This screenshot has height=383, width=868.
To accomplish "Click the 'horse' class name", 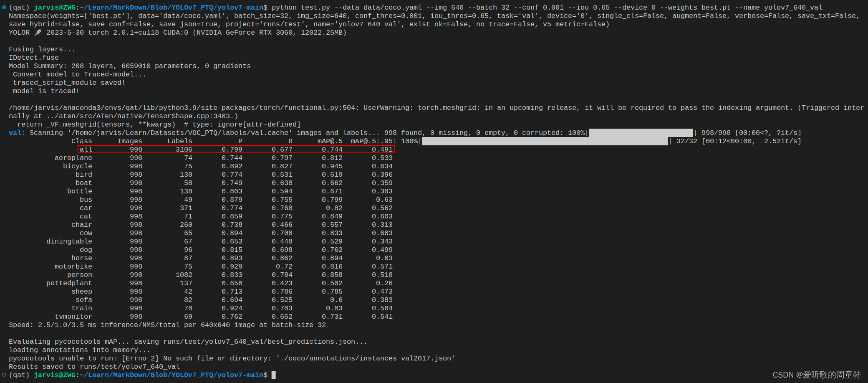I will point(82,258).
